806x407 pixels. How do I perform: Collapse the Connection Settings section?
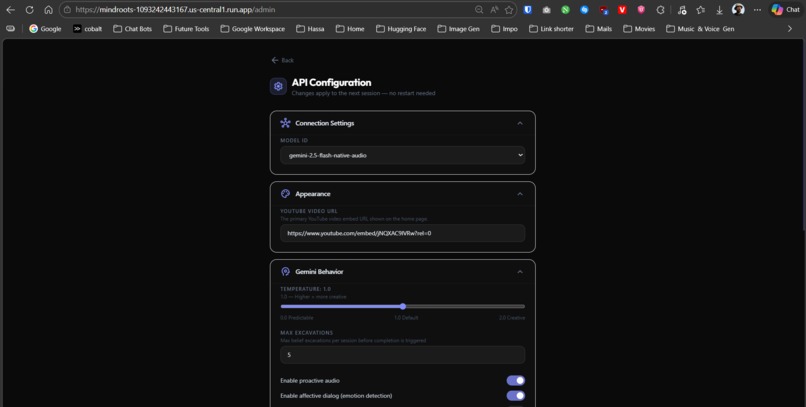click(x=520, y=123)
